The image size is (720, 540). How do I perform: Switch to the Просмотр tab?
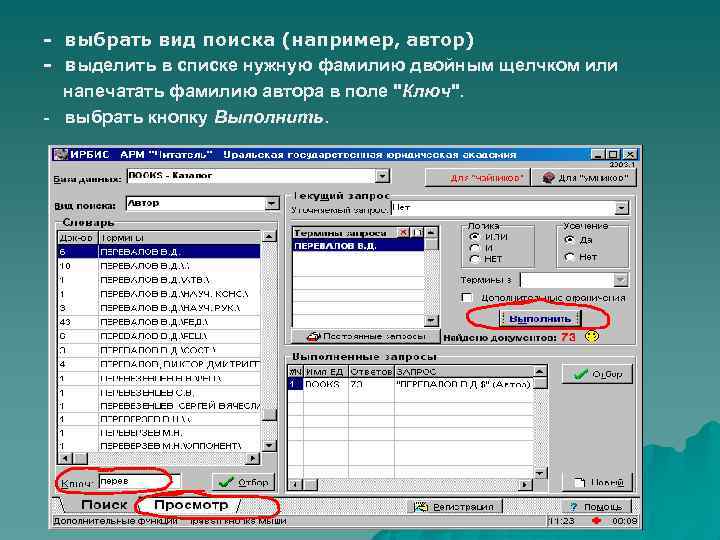point(191,505)
